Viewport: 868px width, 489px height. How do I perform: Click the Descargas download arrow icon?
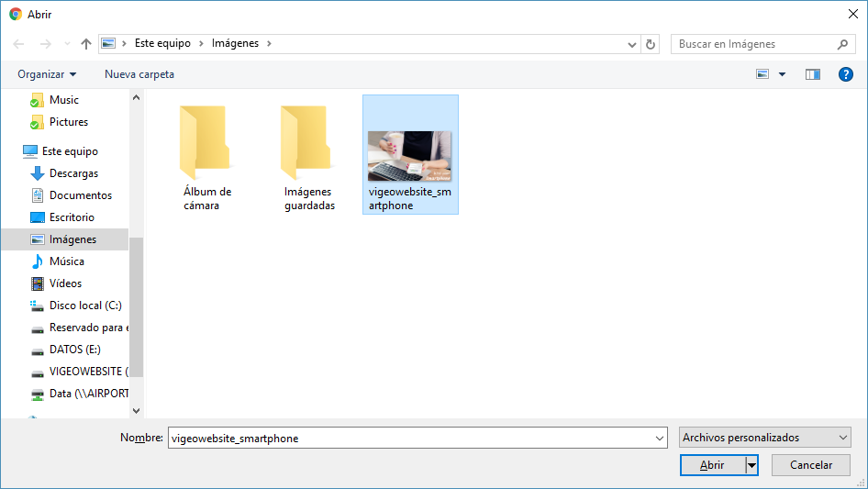(x=37, y=173)
